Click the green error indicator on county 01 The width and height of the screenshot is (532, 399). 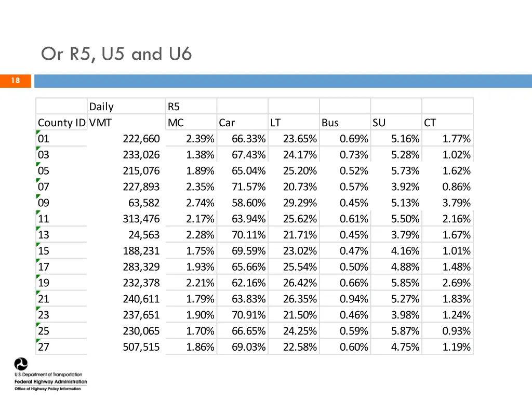click(x=38, y=132)
